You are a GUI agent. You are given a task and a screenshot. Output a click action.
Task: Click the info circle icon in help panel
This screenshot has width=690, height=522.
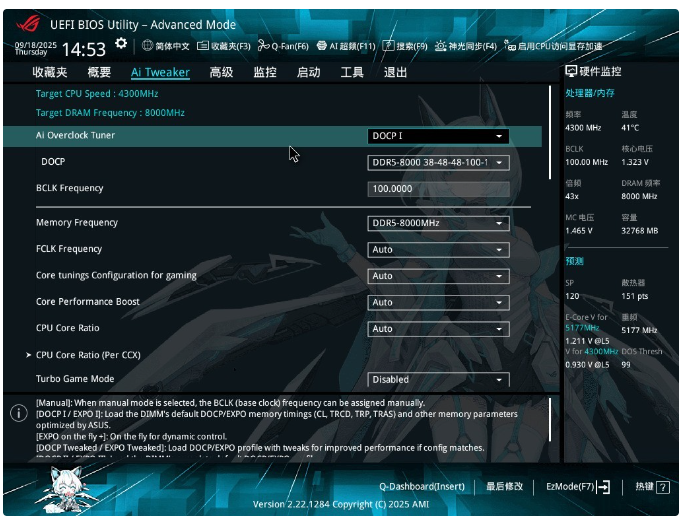[19, 413]
